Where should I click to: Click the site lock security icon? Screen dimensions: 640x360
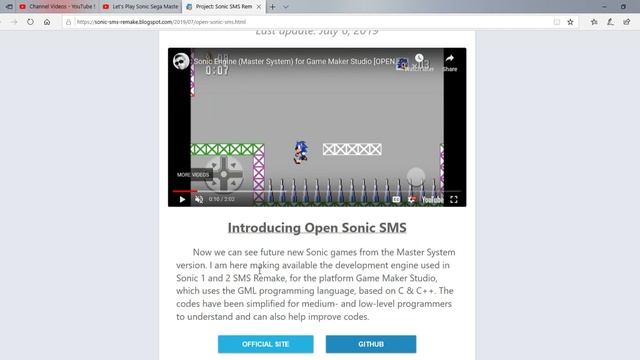tap(69, 22)
